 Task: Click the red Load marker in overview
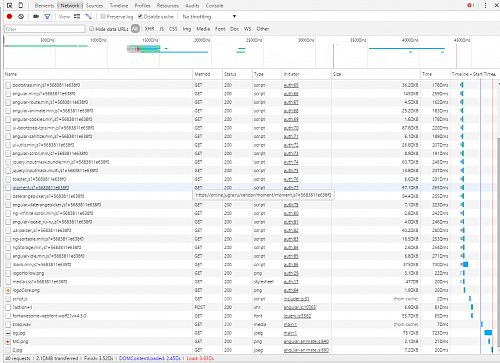(x=456, y=56)
